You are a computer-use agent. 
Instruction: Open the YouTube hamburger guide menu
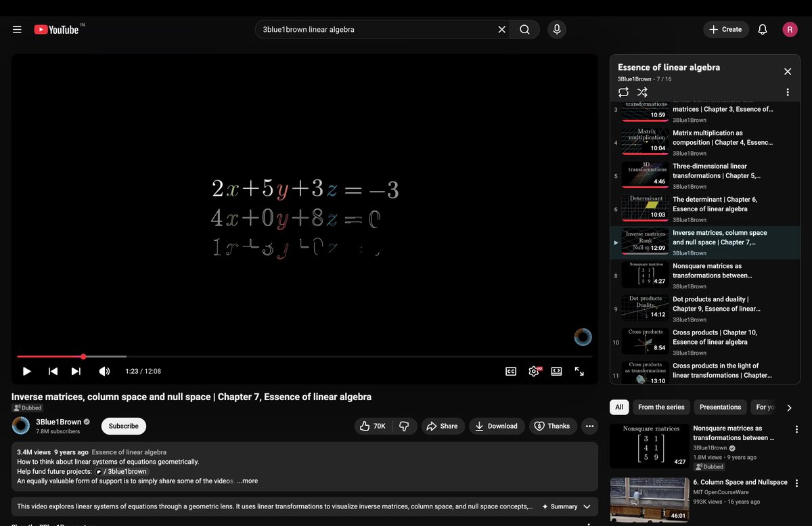click(x=17, y=30)
